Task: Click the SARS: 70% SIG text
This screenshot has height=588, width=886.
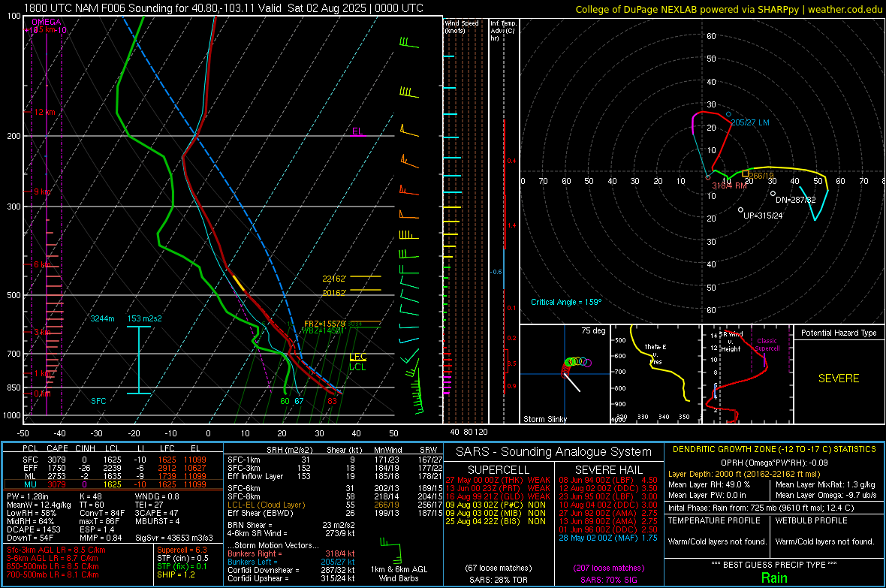Action: coord(608,580)
